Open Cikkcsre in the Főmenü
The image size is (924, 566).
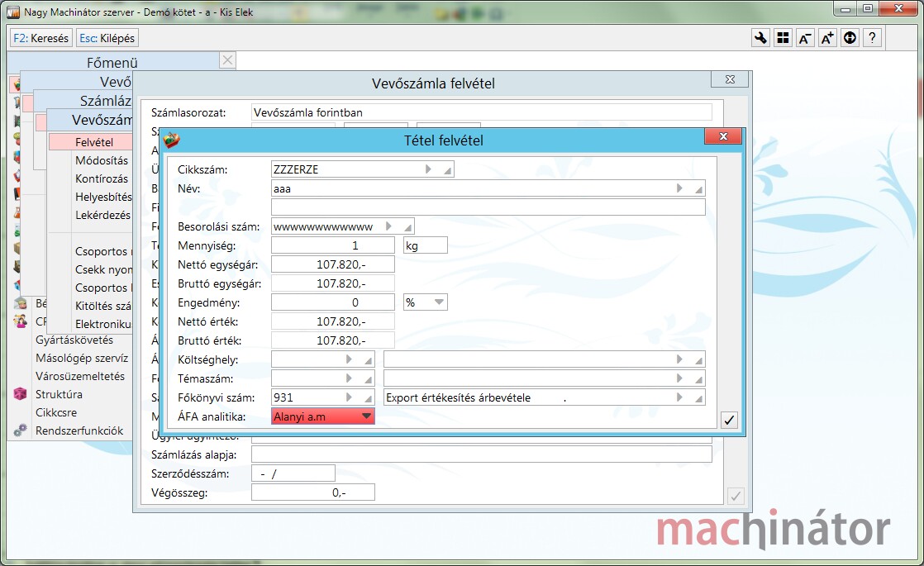(56, 413)
